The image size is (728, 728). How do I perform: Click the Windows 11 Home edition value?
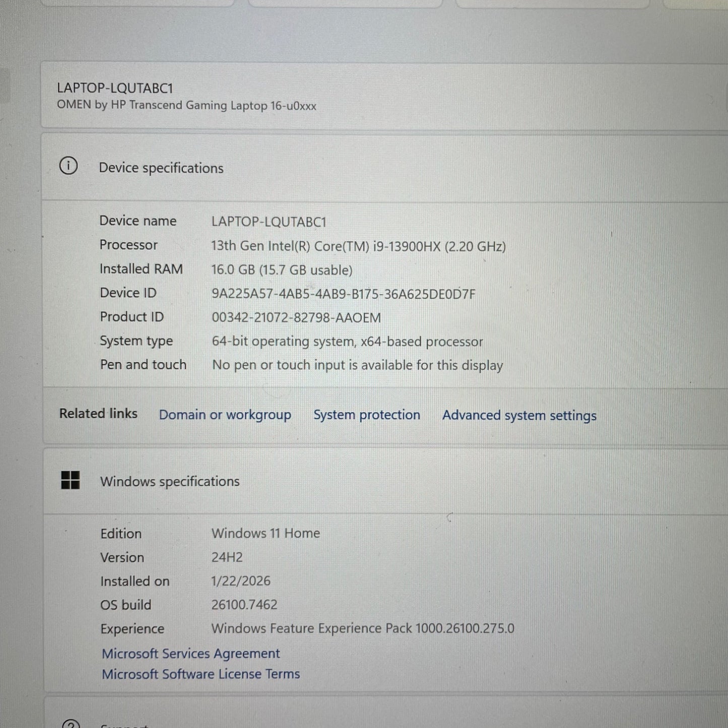click(x=266, y=533)
